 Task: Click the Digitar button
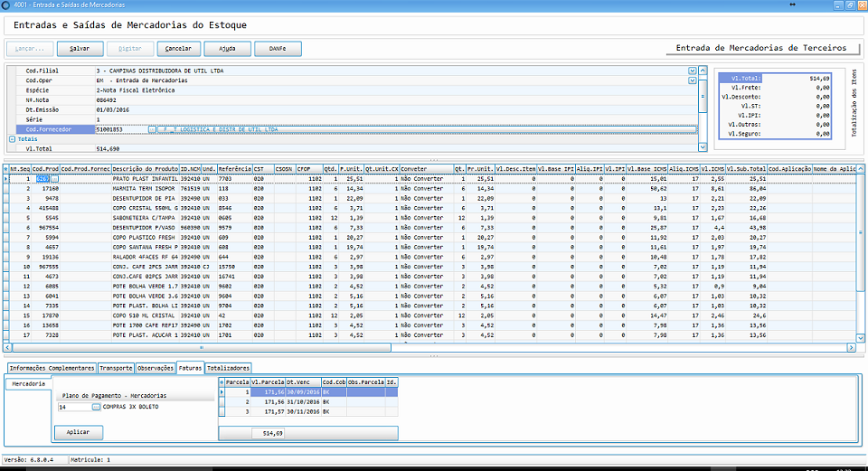coord(130,49)
